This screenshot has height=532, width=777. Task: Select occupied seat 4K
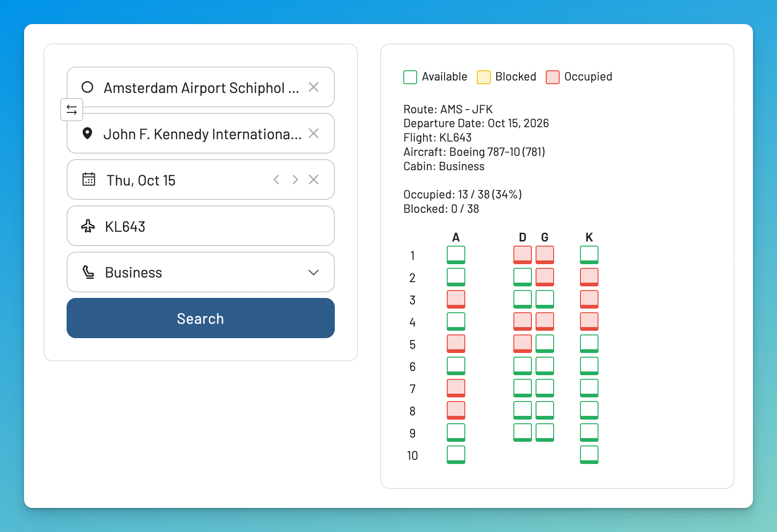pos(589,322)
